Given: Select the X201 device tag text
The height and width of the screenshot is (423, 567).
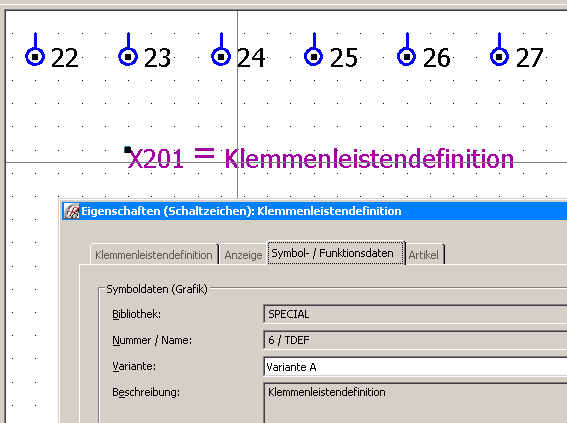Looking at the screenshot, I should coord(156,159).
